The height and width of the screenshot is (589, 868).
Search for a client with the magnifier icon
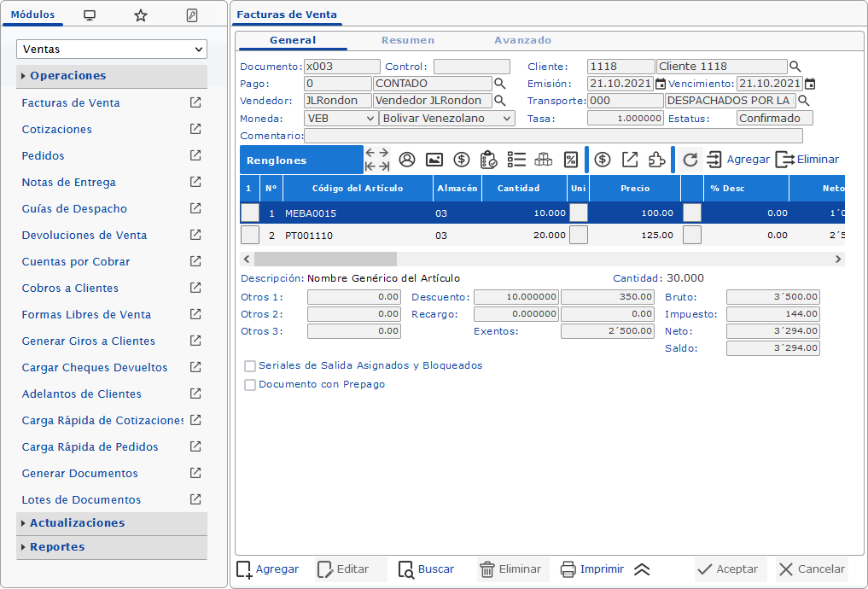coord(795,67)
